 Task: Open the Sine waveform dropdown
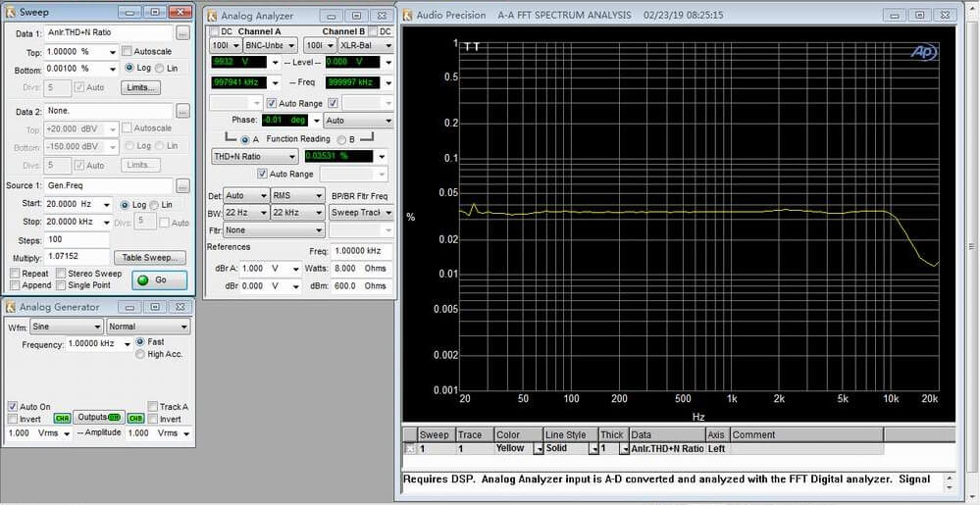point(67,327)
